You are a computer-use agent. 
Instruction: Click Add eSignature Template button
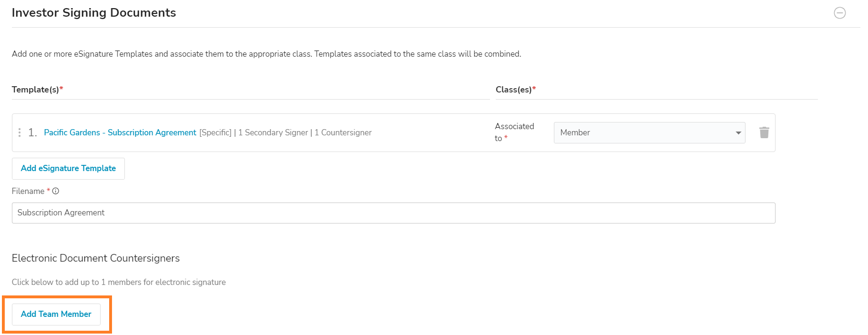coord(68,169)
